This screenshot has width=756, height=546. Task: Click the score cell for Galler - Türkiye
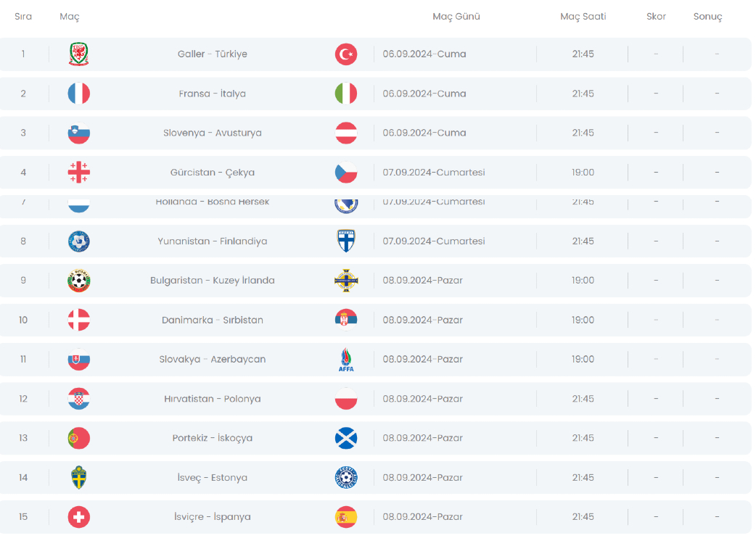(x=656, y=54)
